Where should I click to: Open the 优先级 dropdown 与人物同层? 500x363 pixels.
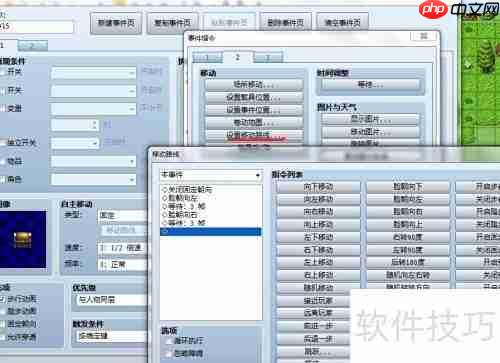pyautogui.click(x=112, y=300)
